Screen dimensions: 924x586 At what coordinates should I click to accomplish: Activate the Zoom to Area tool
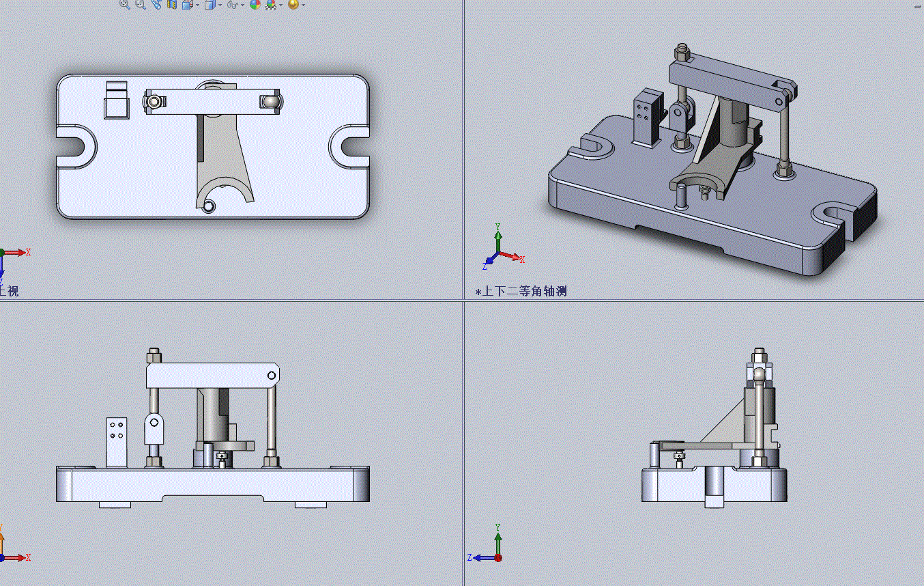[x=141, y=5]
